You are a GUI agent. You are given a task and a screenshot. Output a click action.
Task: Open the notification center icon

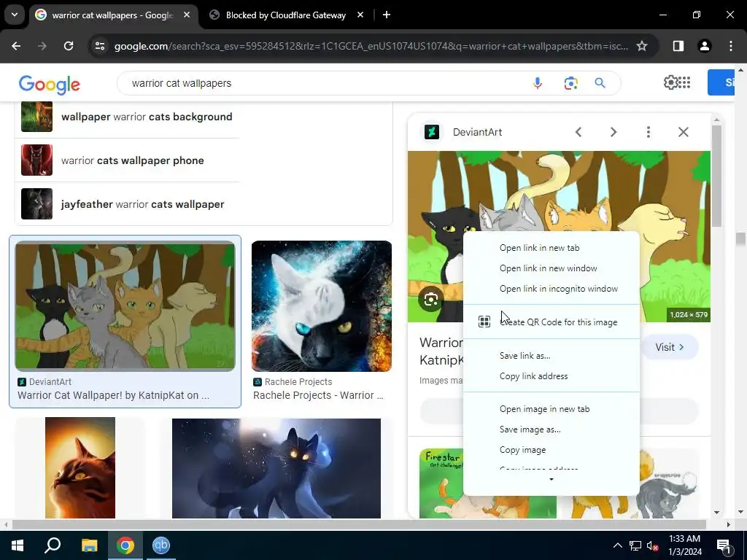tap(724, 545)
